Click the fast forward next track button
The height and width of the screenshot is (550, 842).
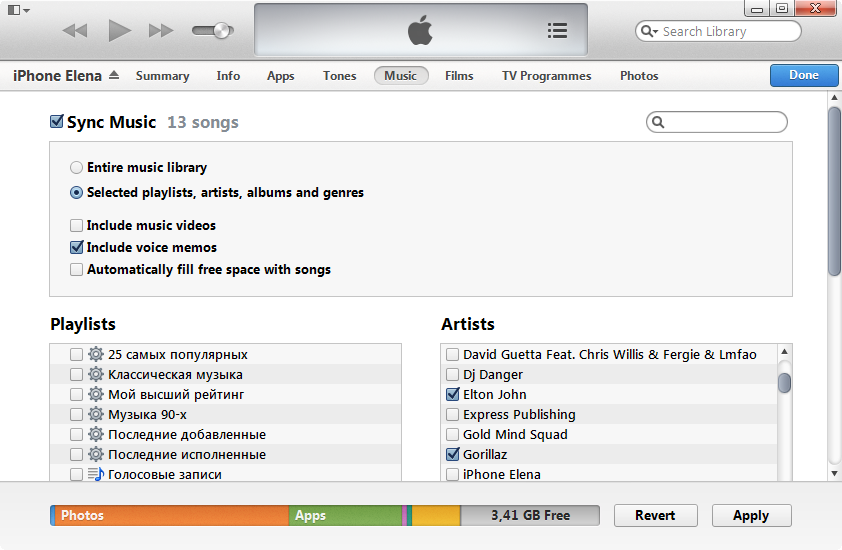click(161, 31)
